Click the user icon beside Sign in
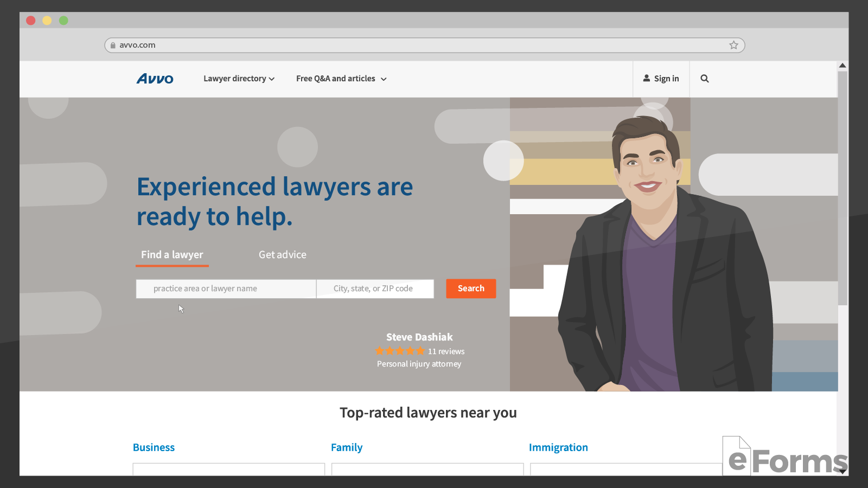Viewport: 868px width, 488px height. [646, 78]
